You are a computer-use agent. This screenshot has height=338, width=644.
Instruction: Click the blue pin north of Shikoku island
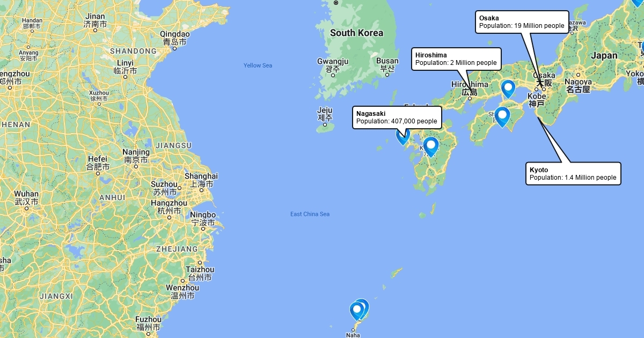click(x=508, y=89)
